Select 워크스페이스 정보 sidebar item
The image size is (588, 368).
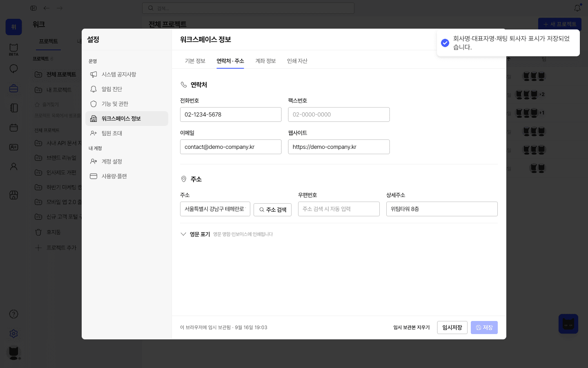(127, 119)
